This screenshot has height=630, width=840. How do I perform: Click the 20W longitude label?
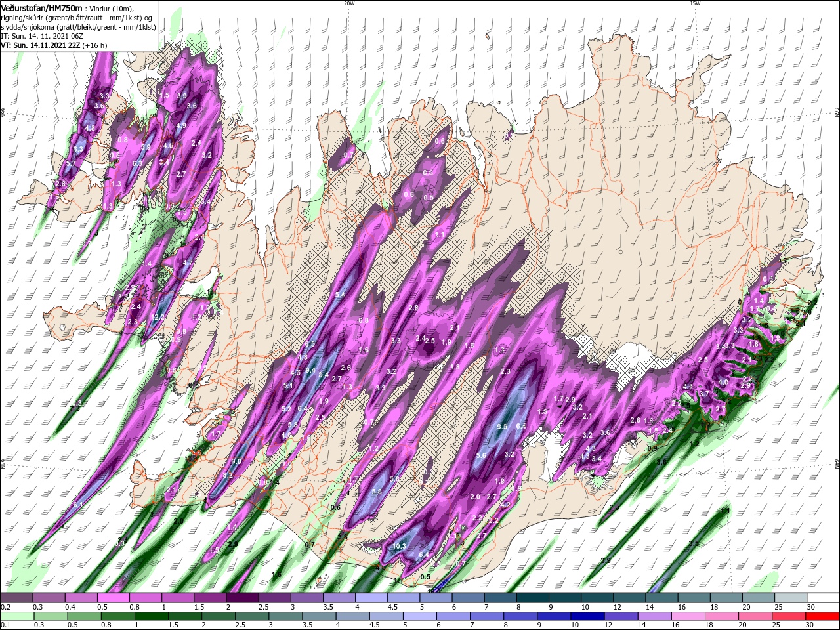[x=349, y=3]
